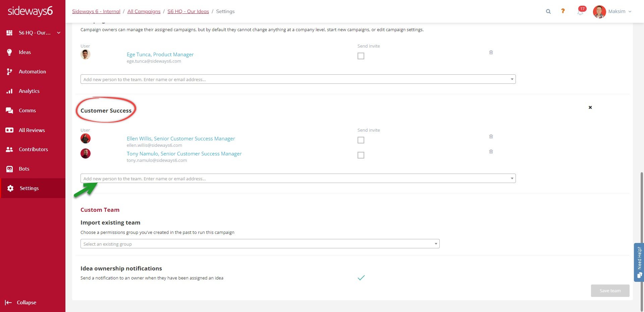
Task: Open Tony Namulo profile link
Action: tap(184, 154)
